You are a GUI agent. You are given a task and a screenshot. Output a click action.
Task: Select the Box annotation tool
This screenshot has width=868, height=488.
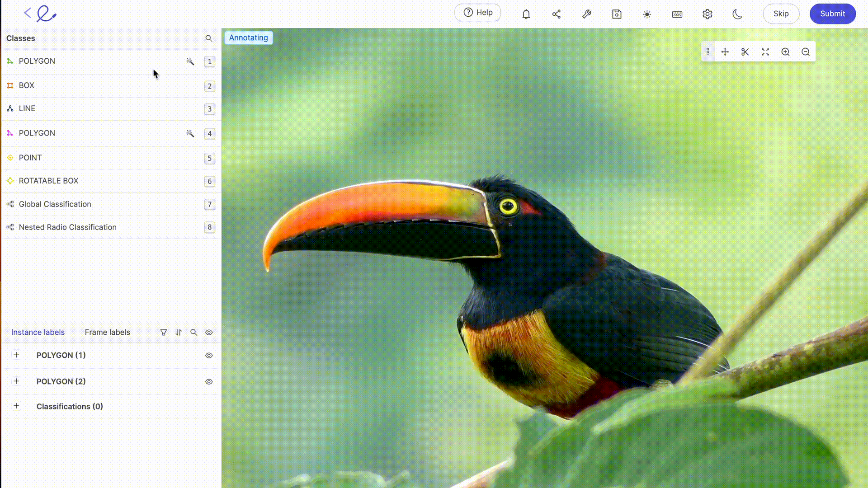click(26, 85)
